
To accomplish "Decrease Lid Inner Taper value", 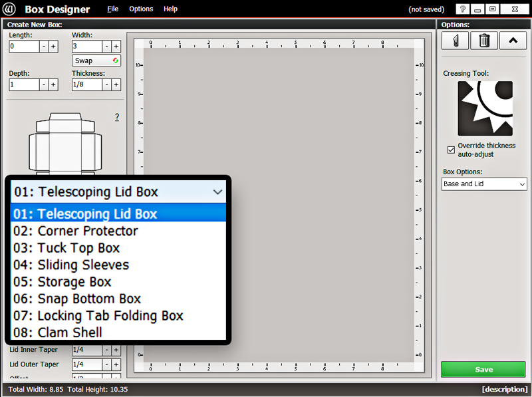I will 106,350.
